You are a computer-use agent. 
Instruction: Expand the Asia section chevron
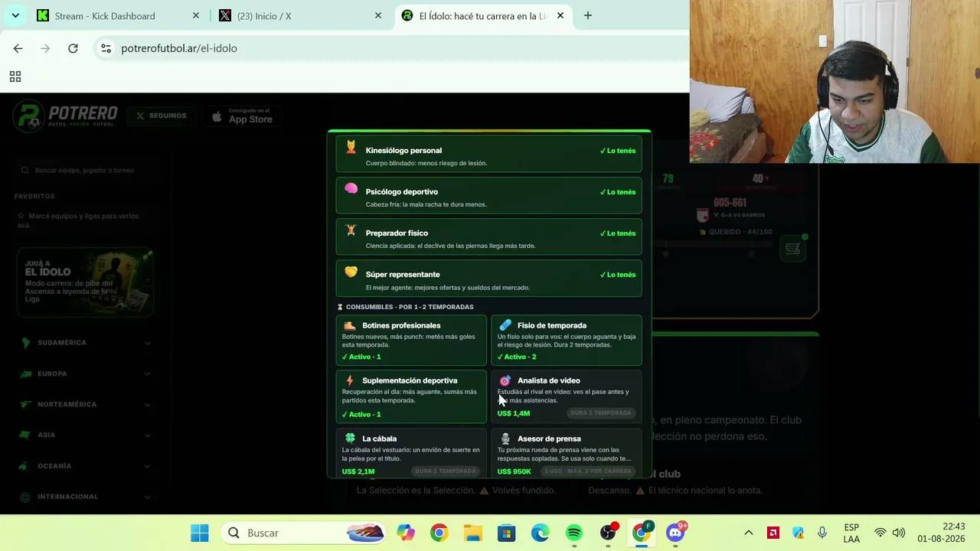(x=147, y=435)
